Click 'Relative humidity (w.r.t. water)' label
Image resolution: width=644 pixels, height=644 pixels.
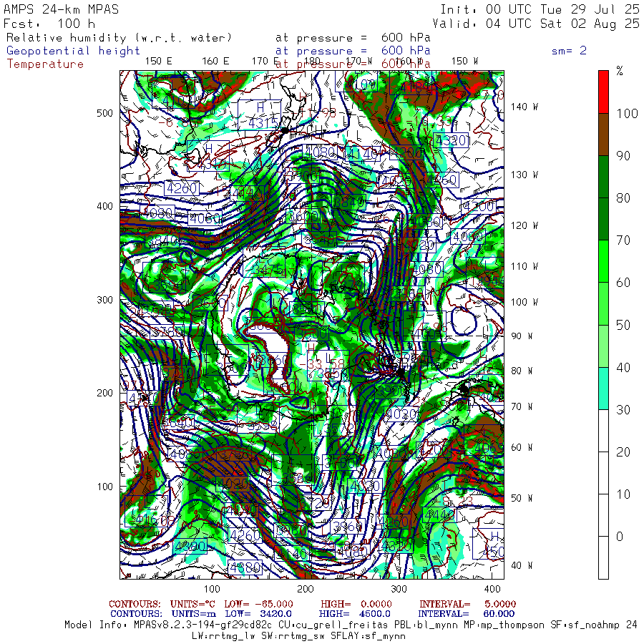point(119,38)
